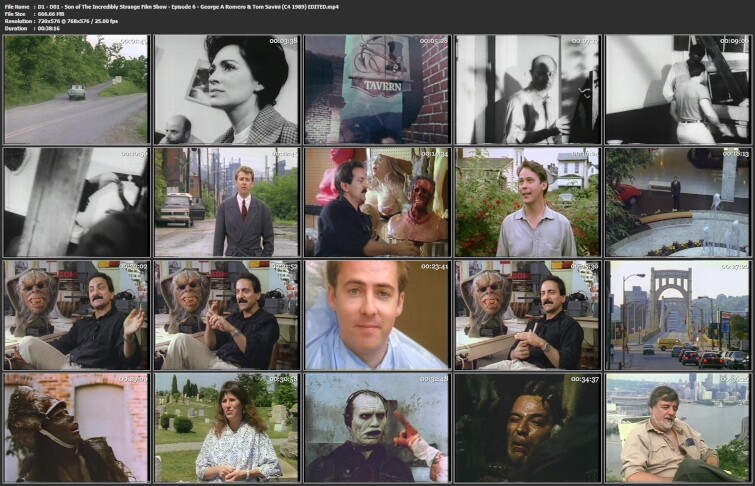Image resolution: width=755 pixels, height=486 pixels.
Task: Click the duration value 00:38:16
Action: [48, 28]
